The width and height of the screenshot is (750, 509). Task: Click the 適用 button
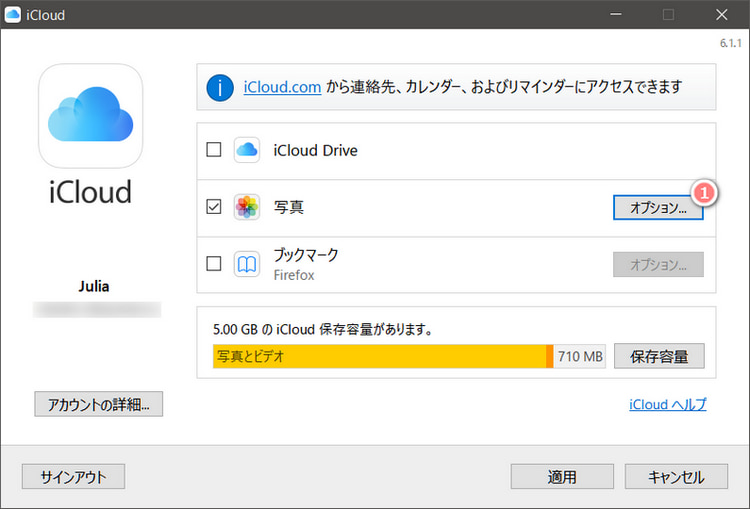pos(562,476)
